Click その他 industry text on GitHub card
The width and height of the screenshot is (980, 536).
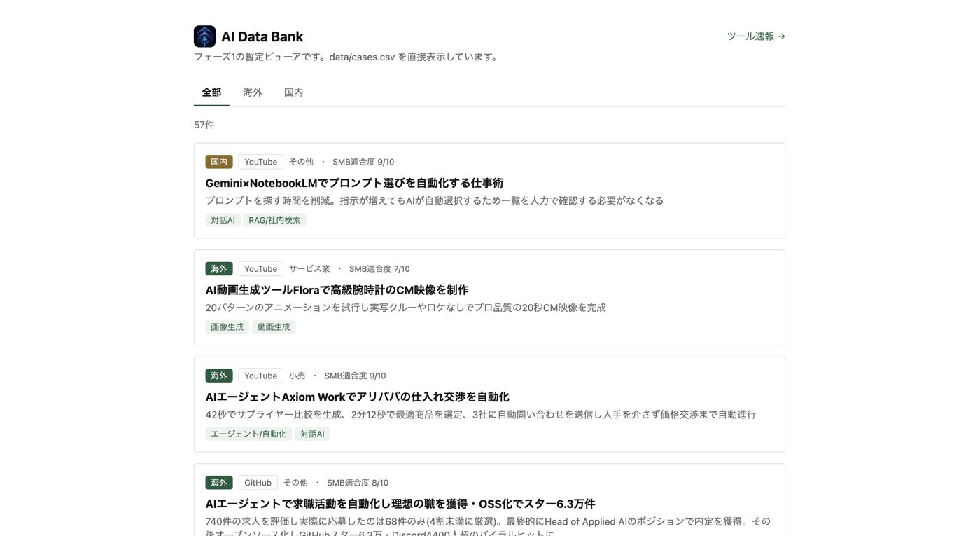click(x=295, y=483)
